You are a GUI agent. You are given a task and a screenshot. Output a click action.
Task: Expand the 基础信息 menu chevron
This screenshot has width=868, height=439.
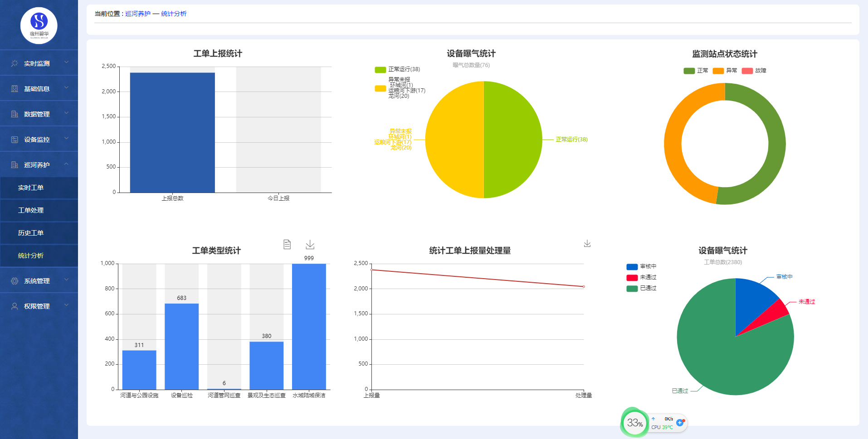66,87
